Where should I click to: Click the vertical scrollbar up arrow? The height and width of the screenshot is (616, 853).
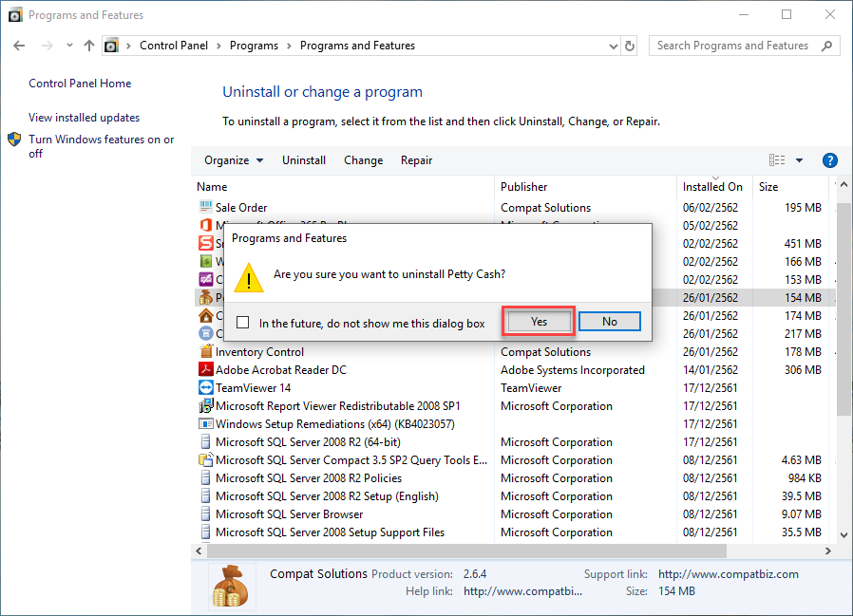844,185
